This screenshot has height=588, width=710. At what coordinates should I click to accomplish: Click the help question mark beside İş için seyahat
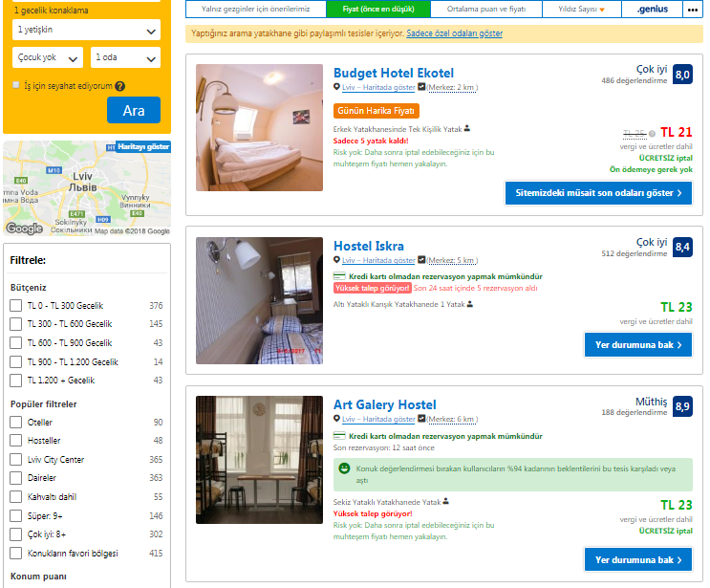[120, 86]
